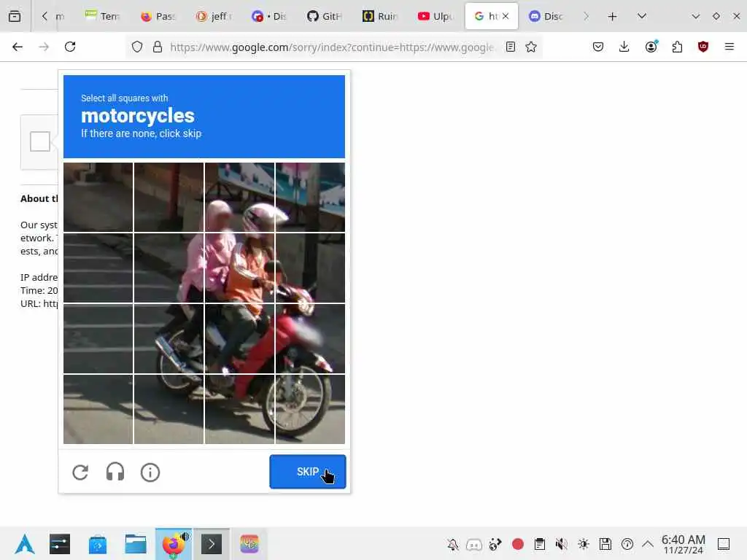
Task: Open Arch application launcher in taskbar
Action: [24, 544]
